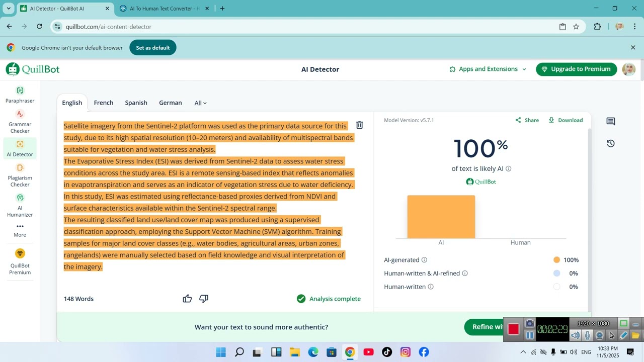Click the blue AI-refined legend dot

556,274
